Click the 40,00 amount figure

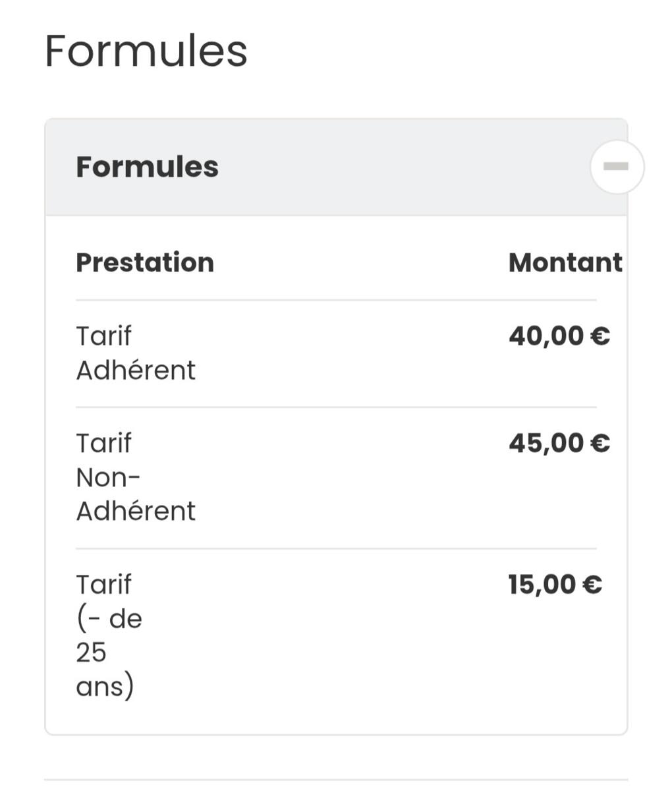pyautogui.click(x=546, y=336)
